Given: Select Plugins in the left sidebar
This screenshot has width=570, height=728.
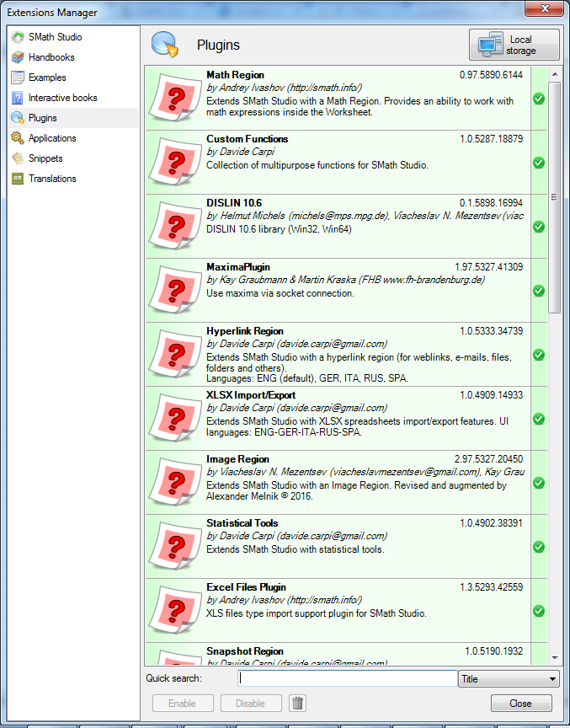Looking at the screenshot, I should 42,118.
